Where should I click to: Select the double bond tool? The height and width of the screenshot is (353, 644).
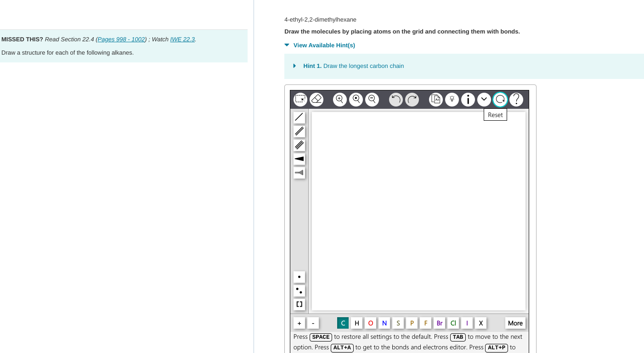(299, 131)
